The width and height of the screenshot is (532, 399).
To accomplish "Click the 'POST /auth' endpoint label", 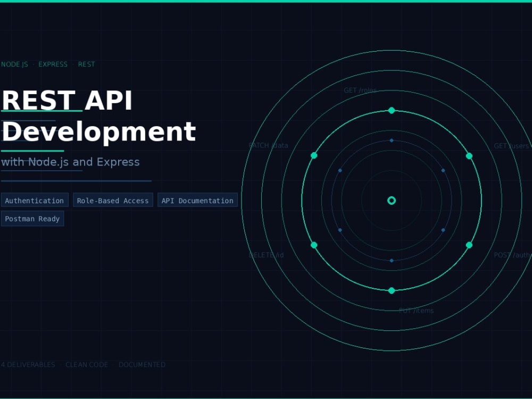I will tap(513, 255).
